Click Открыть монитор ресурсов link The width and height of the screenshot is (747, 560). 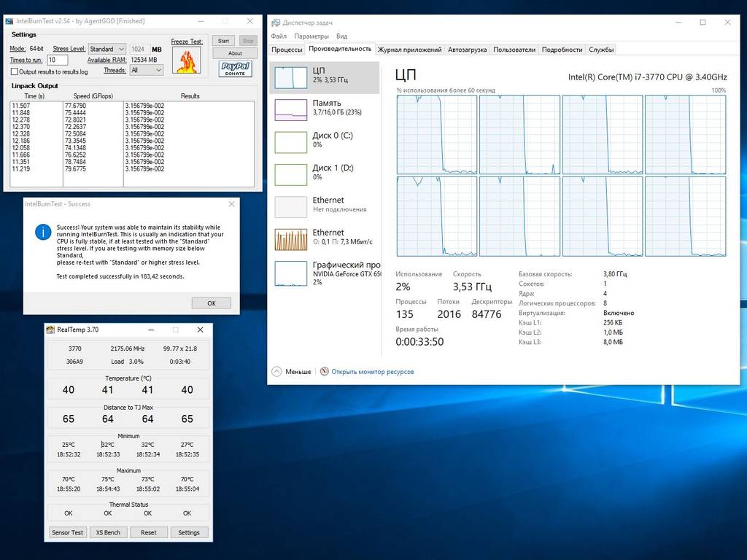(372, 372)
